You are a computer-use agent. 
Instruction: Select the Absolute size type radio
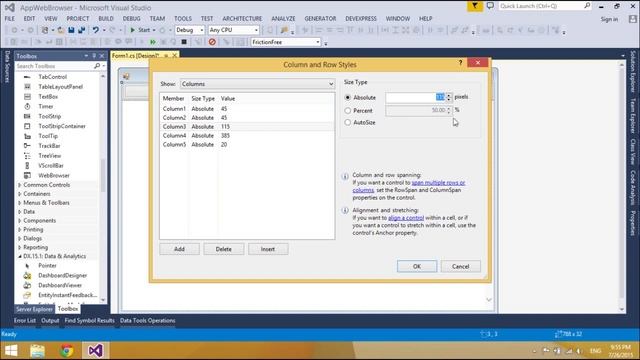348,98
